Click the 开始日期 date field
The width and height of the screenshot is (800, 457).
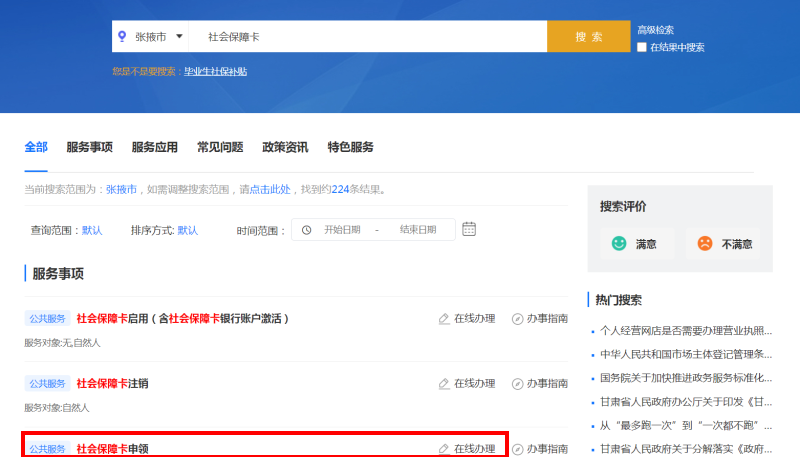[x=342, y=230]
